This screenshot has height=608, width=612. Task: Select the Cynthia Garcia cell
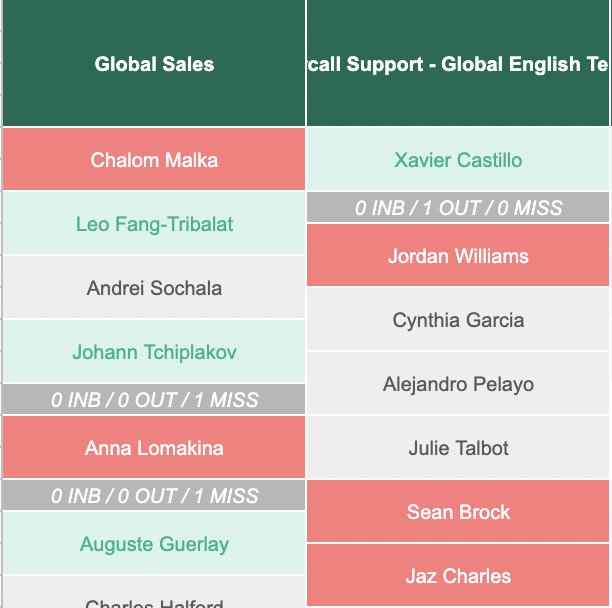tap(459, 320)
